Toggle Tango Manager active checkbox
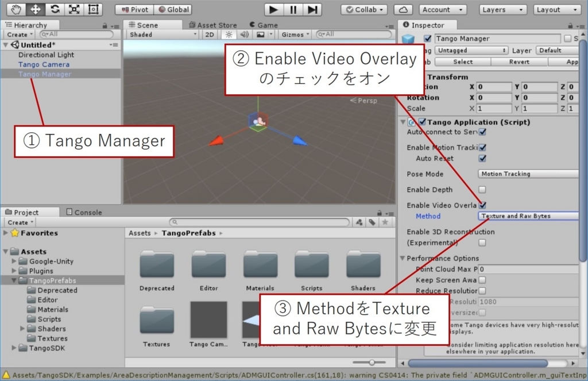The height and width of the screenshot is (381, 588). pyautogui.click(x=427, y=39)
